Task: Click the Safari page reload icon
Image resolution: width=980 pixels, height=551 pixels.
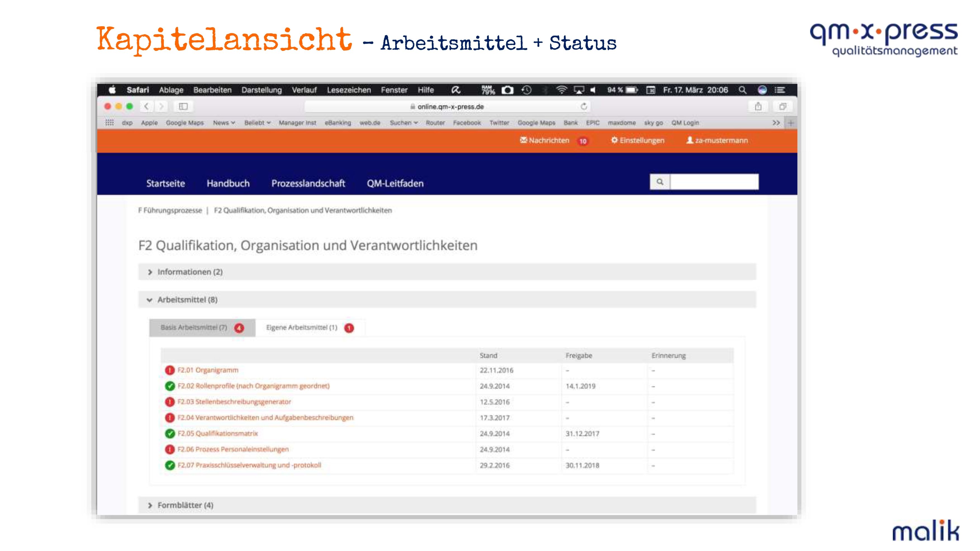Action: 584,106
